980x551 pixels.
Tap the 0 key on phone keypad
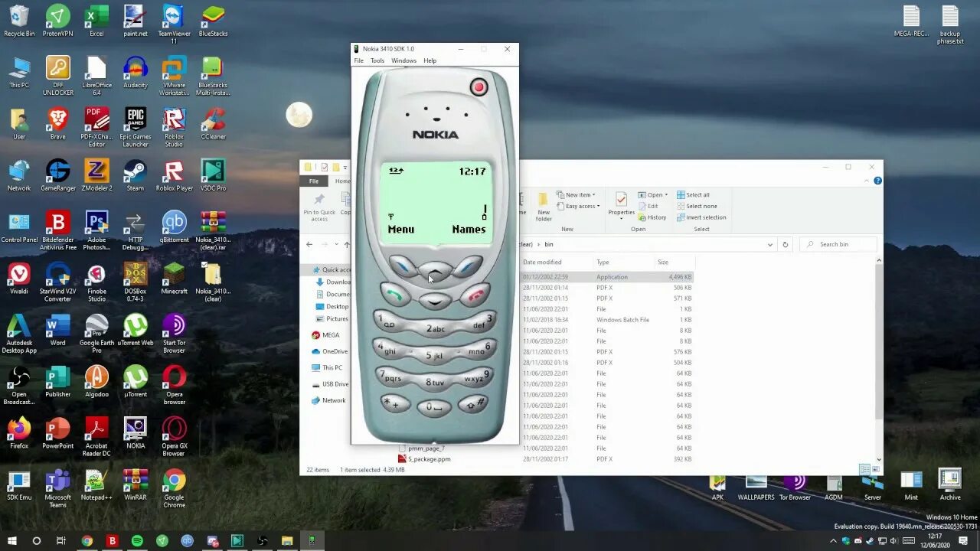click(x=434, y=406)
